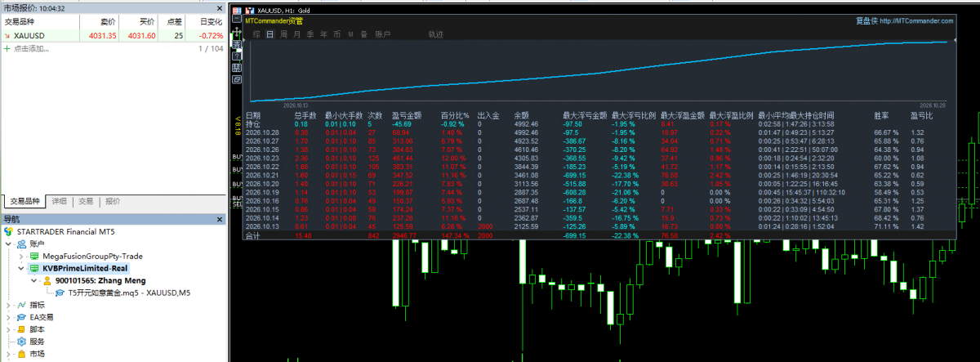Click the indicators (指标) icon in navigator
Image resolution: width=980 pixels, height=362 pixels.
pos(22,305)
